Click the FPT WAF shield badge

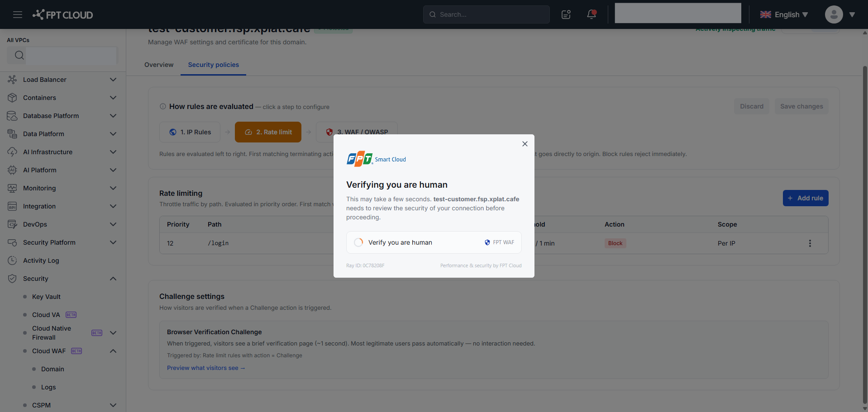[x=500, y=242]
